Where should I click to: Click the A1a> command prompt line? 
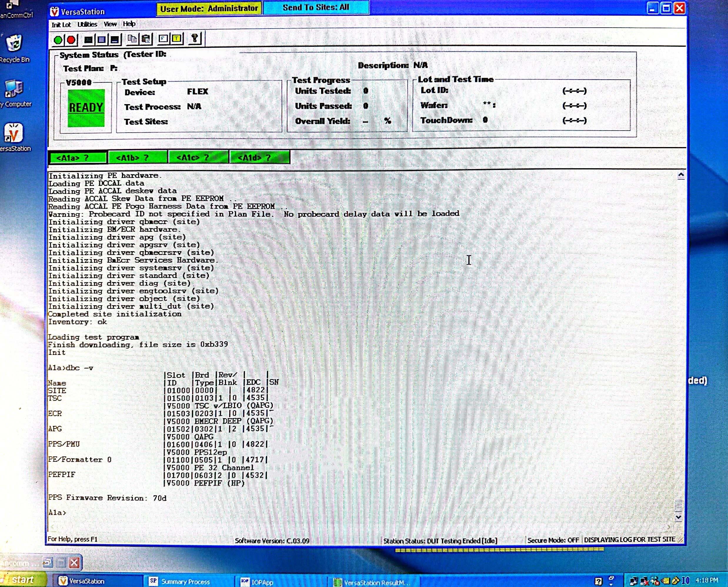(57, 513)
